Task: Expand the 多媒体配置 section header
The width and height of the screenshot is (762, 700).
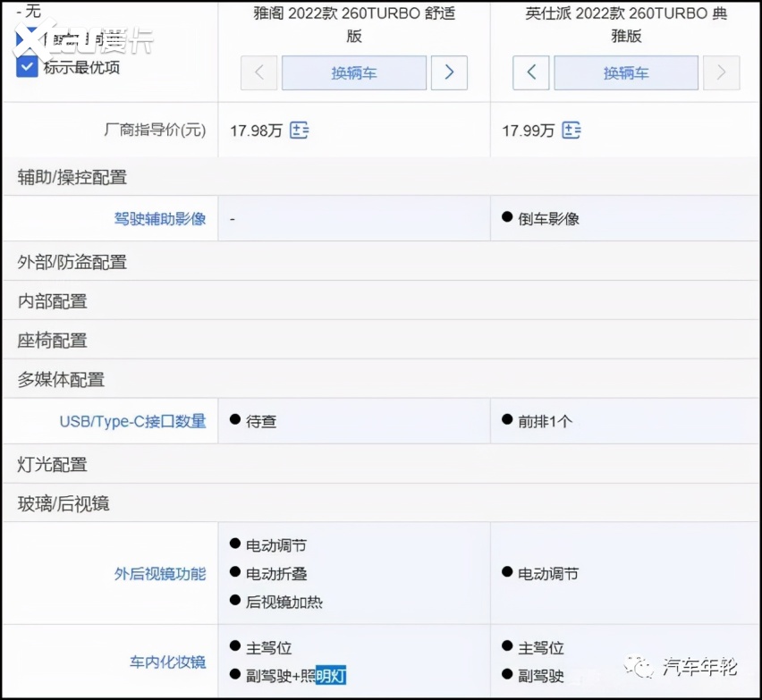Action: click(381, 379)
